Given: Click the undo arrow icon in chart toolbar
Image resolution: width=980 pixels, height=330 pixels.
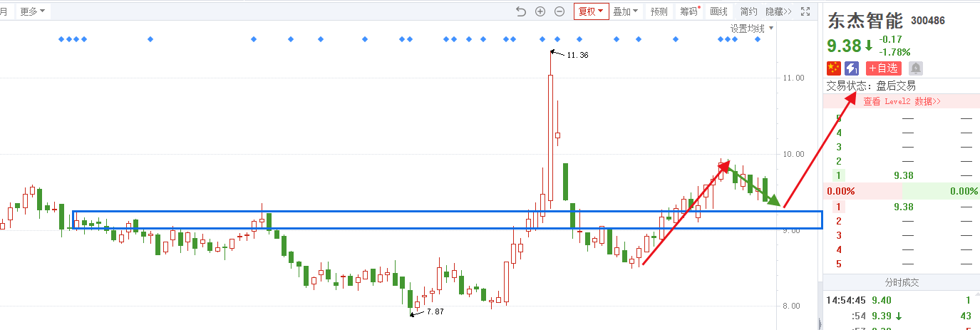Looking at the screenshot, I should pos(521,11).
